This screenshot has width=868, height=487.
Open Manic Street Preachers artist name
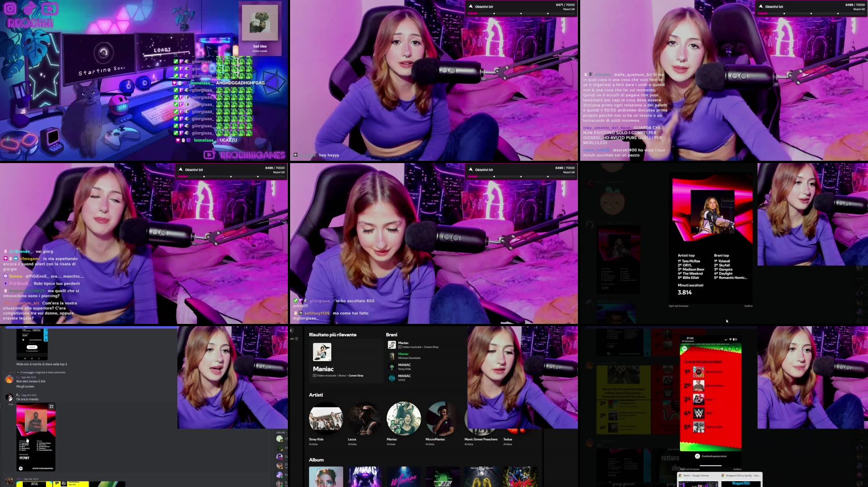[481, 439]
